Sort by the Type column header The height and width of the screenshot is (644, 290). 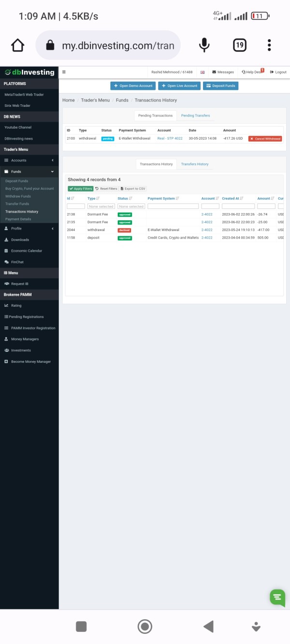coord(93,198)
